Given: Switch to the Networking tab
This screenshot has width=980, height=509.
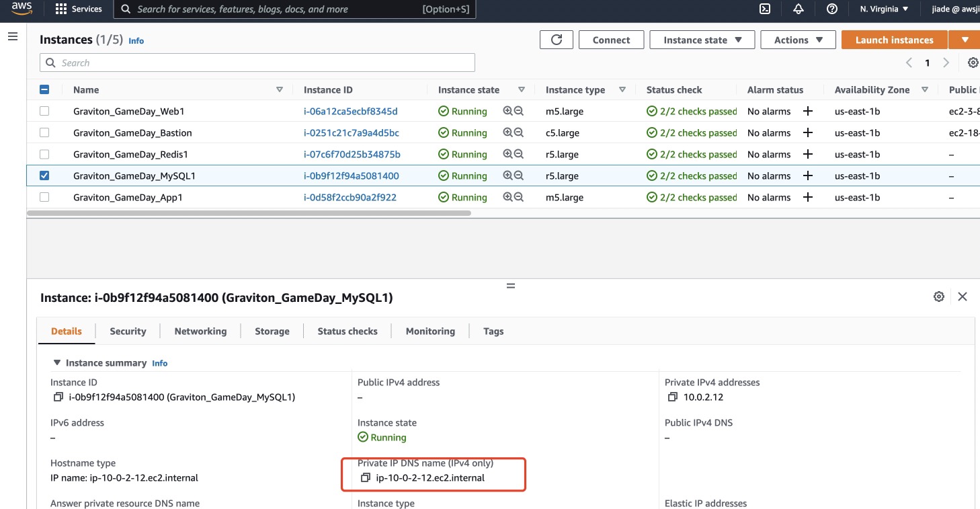Looking at the screenshot, I should pos(200,331).
